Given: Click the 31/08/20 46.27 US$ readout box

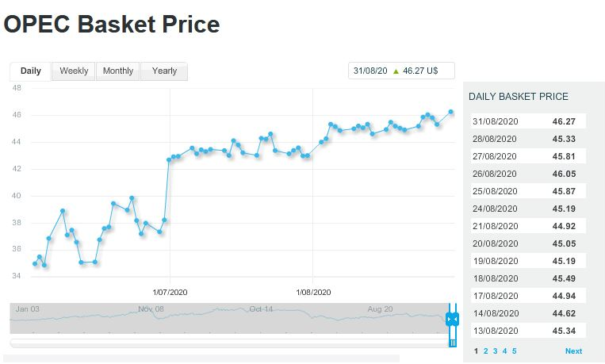Looking at the screenshot, I should coord(401,71).
